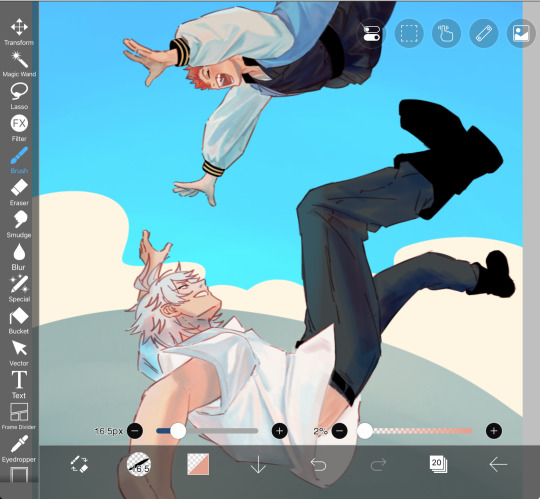Screen dimensions: 540x499
Task: Select the Eyedropper tool
Action: [19, 449]
